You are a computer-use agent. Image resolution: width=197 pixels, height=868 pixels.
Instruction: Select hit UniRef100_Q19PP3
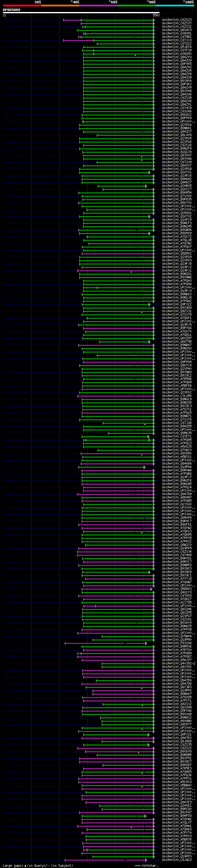pos(177,856)
